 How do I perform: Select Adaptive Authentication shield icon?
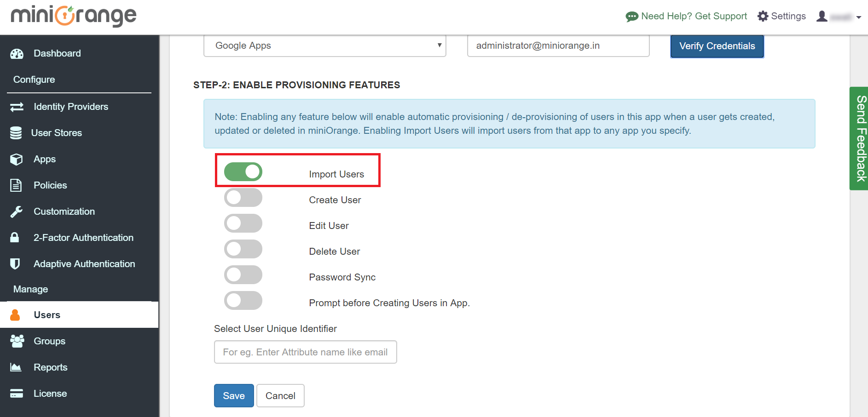[x=15, y=263]
